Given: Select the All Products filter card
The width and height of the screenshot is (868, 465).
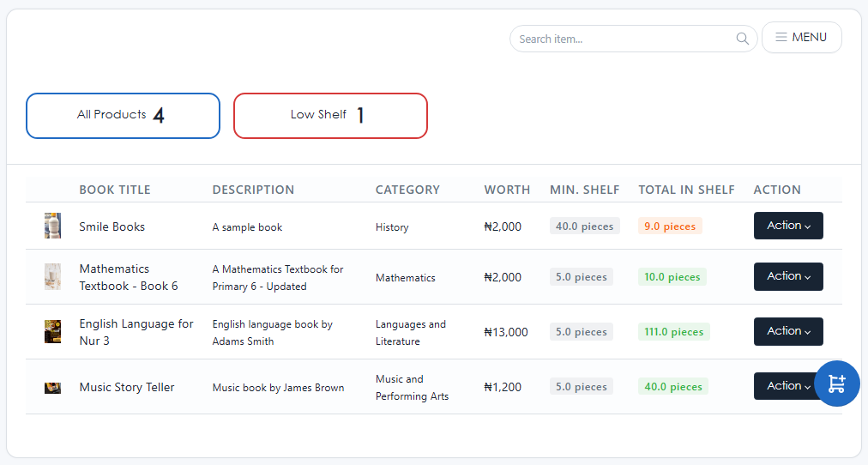Looking at the screenshot, I should (x=123, y=116).
